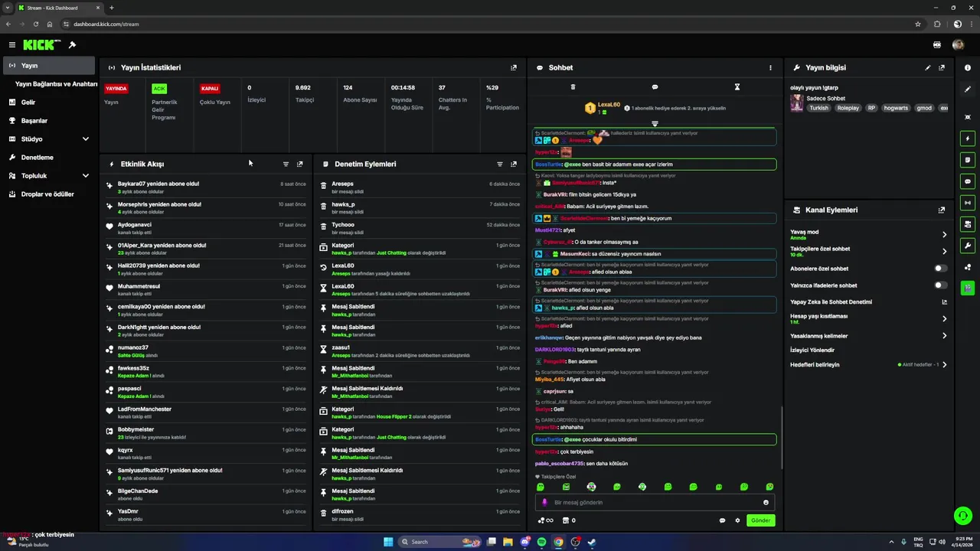Open the emoji picker in message box
The image size is (980, 551).
pos(766,503)
